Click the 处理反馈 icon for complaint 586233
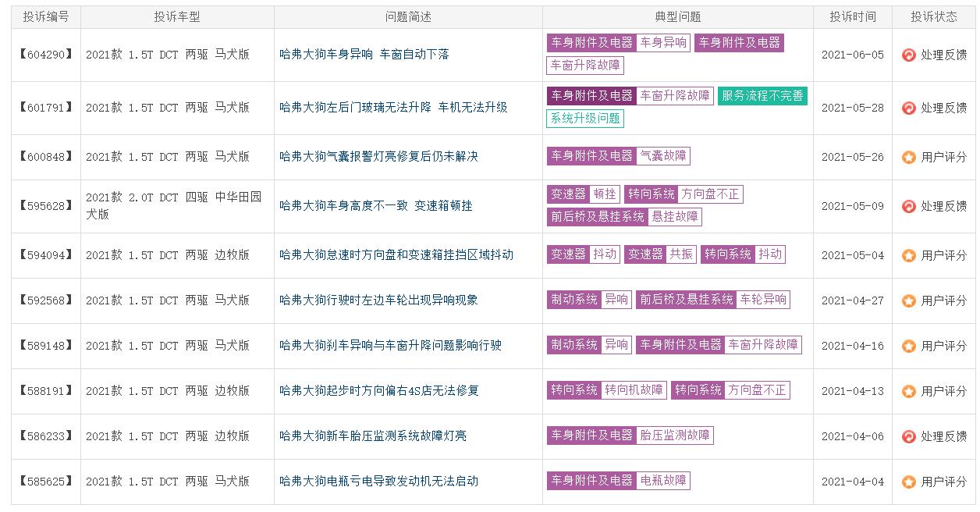This screenshot has height=512, width=980. (908, 436)
